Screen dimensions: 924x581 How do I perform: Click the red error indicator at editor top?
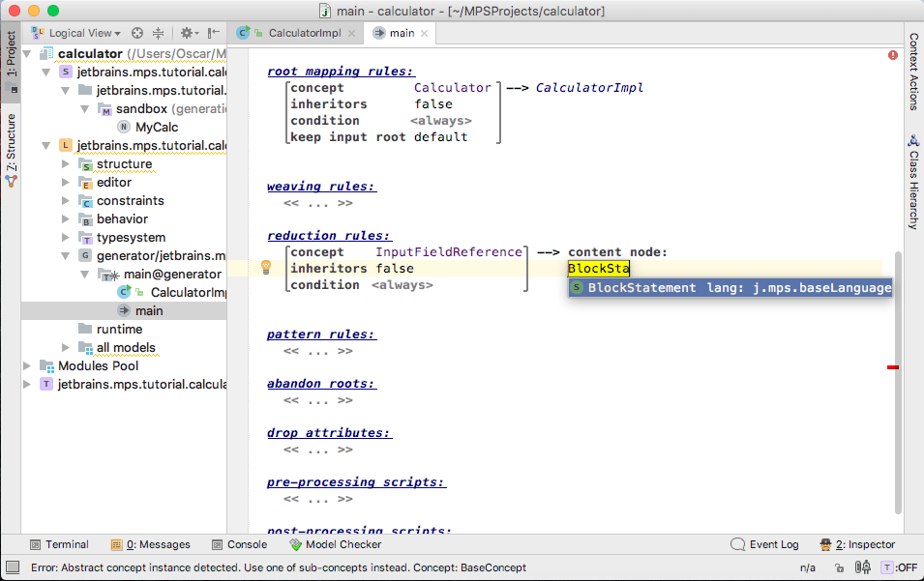[892, 55]
